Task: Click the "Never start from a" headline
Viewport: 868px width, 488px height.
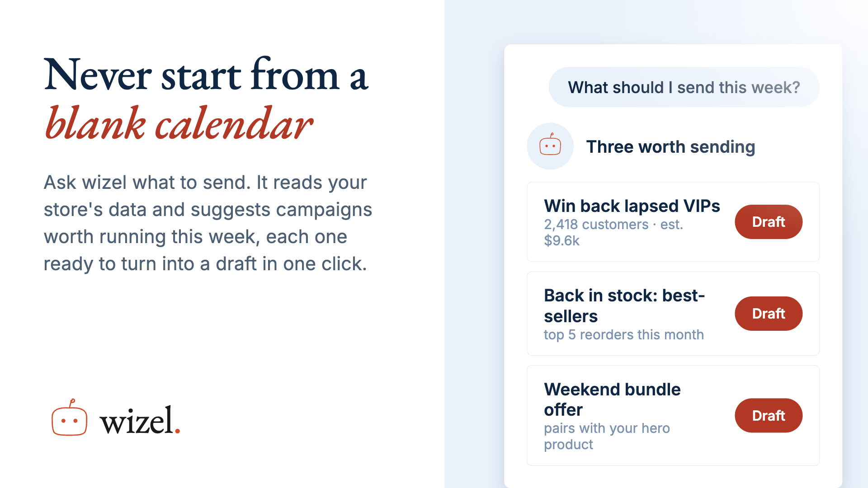Action: 206,75
